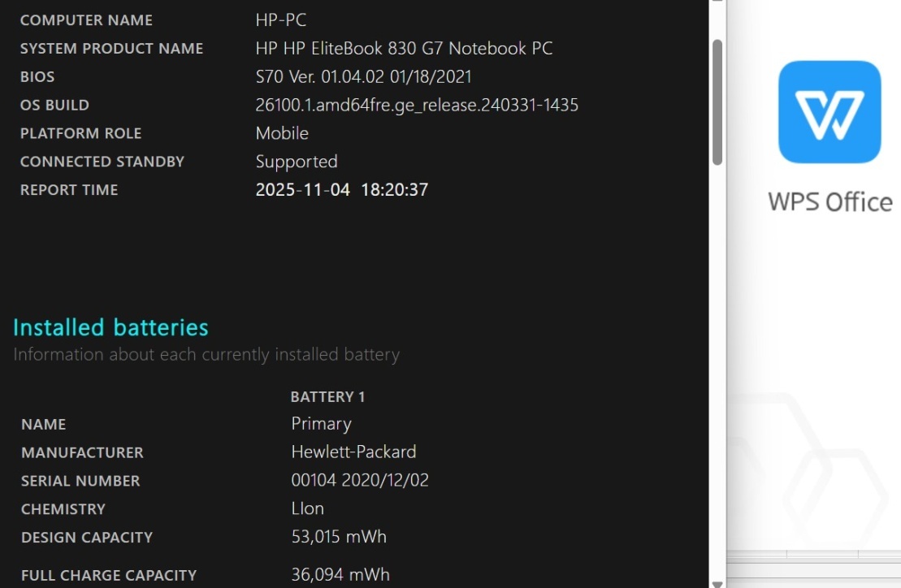The height and width of the screenshot is (588, 901).
Task: Click the Platform Role Mobile value
Action: pos(282,133)
